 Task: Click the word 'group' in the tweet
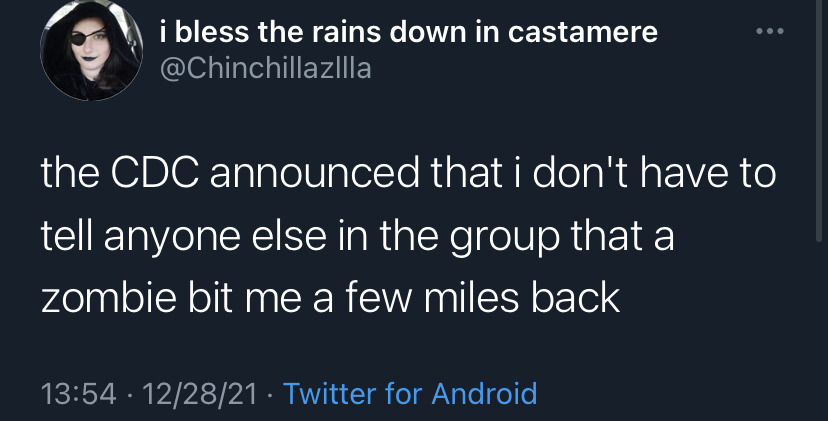pyautogui.click(x=504, y=239)
